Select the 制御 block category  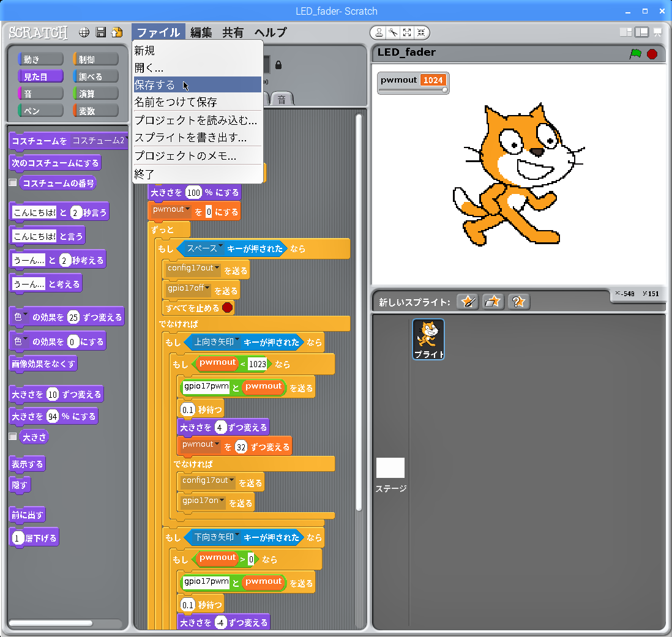point(95,59)
